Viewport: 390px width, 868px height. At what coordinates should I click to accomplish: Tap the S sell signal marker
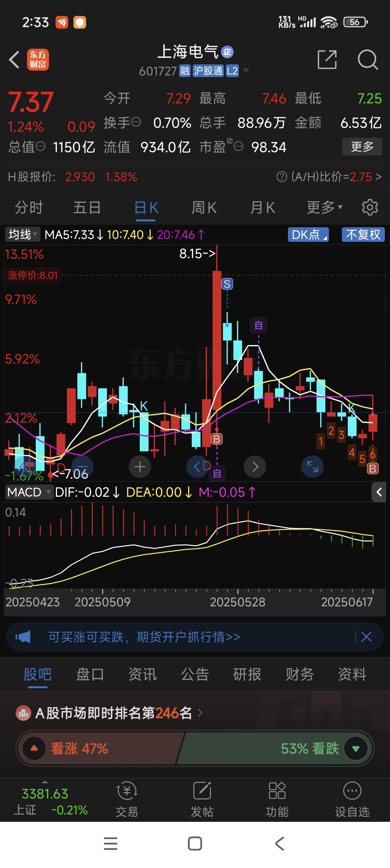[227, 284]
